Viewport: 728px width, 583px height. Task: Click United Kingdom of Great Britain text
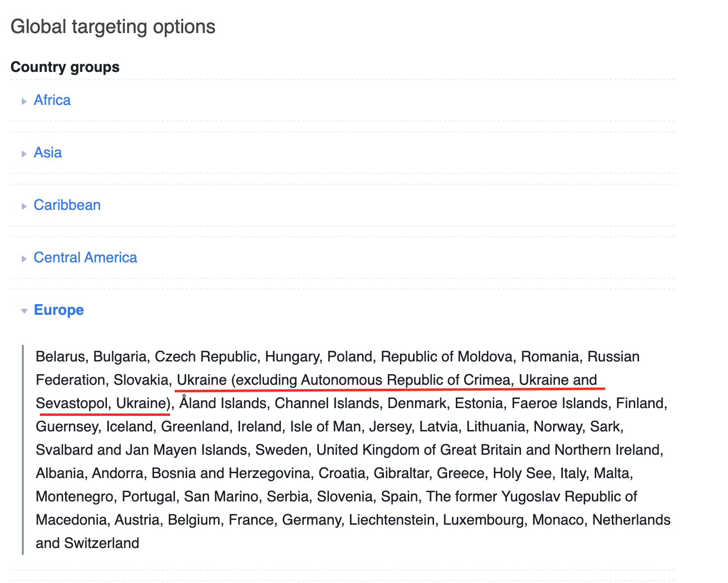pos(424,450)
